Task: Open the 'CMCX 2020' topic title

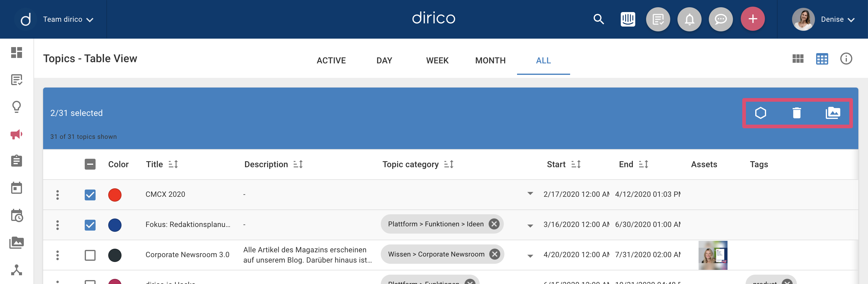Action: [x=165, y=194]
